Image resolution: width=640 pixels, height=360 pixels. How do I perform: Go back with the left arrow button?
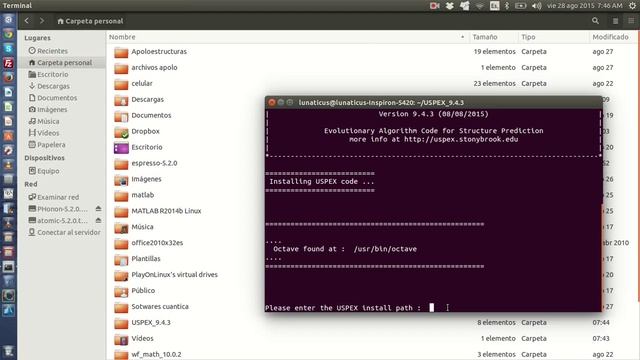pyautogui.click(x=27, y=20)
